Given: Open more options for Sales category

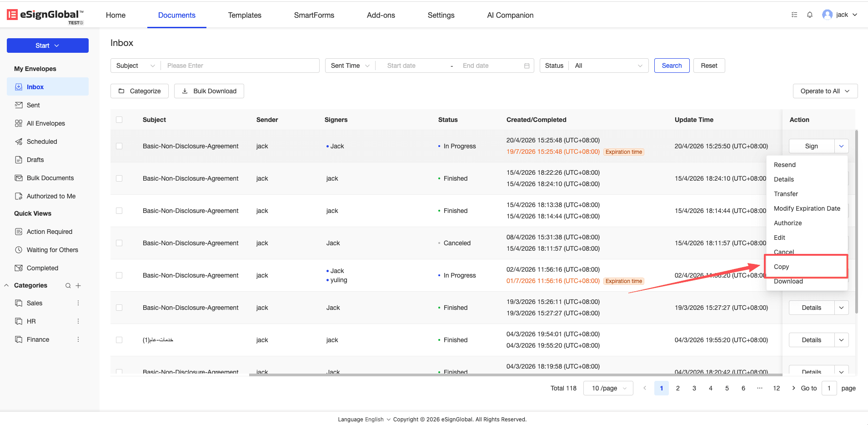Looking at the screenshot, I should 78,303.
